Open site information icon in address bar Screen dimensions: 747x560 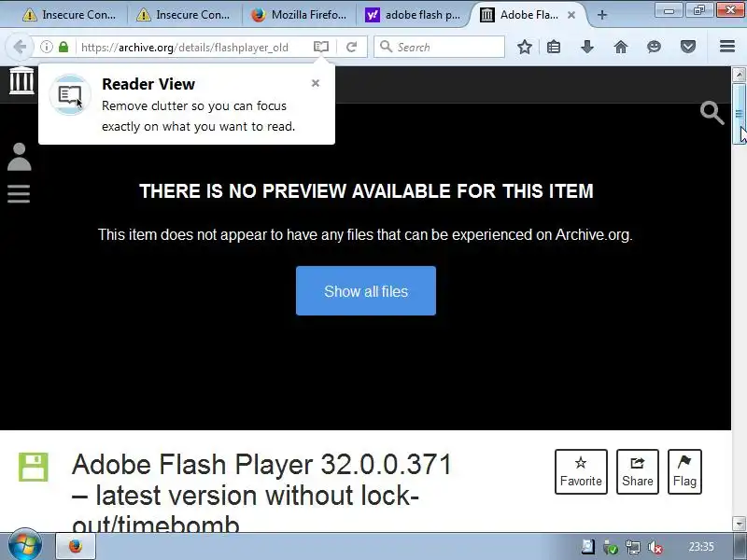(x=46, y=47)
